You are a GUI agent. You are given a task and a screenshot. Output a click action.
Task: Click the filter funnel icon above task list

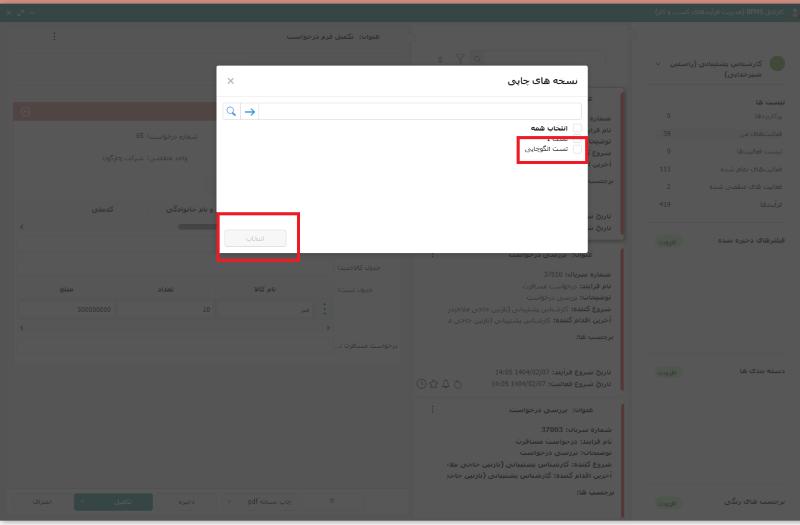pyautogui.click(x=460, y=60)
